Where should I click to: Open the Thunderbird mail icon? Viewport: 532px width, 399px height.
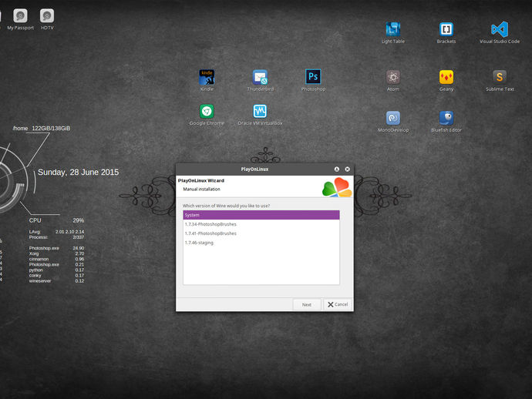[260, 77]
